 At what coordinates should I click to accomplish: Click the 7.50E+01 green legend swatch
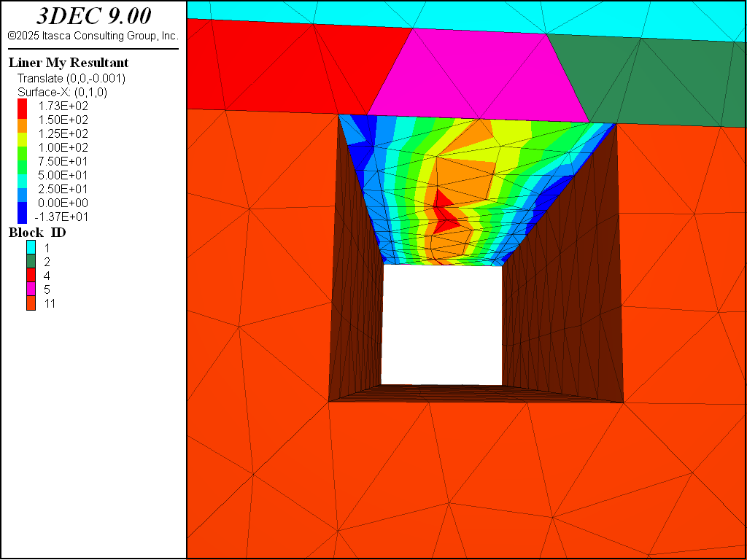tap(22, 153)
